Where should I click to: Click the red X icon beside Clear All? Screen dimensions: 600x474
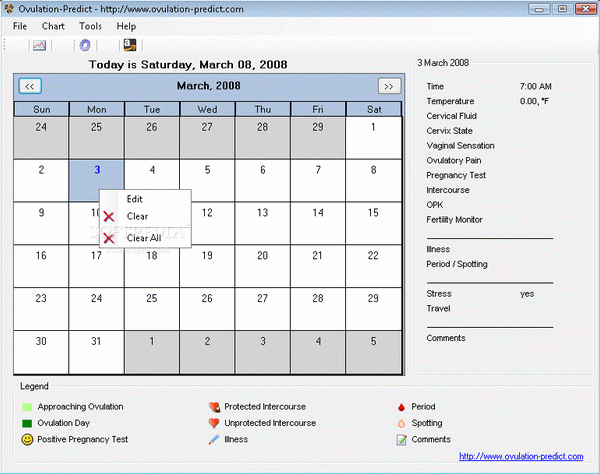click(109, 239)
